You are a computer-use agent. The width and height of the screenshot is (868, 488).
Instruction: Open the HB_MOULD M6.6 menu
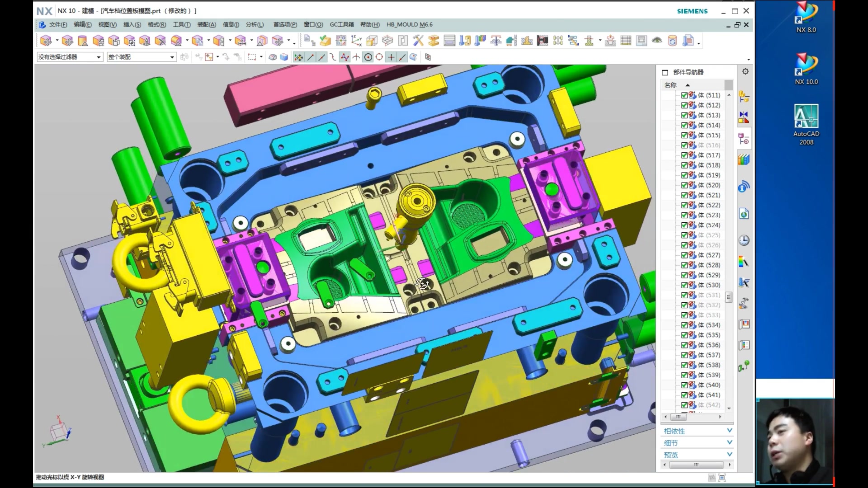pyautogui.click(x=409, y=24)
